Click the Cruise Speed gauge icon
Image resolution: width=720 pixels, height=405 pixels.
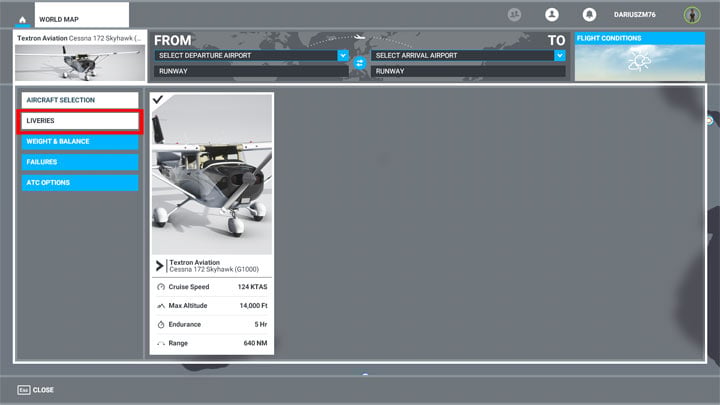(162, 287)
